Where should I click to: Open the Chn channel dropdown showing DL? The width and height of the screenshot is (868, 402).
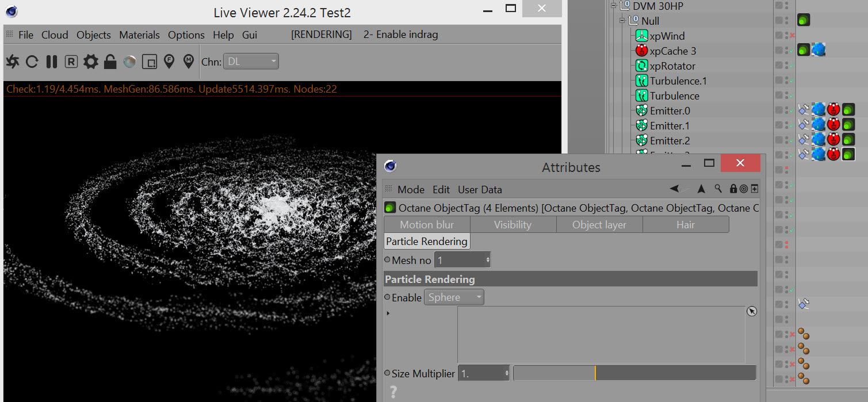251,62
